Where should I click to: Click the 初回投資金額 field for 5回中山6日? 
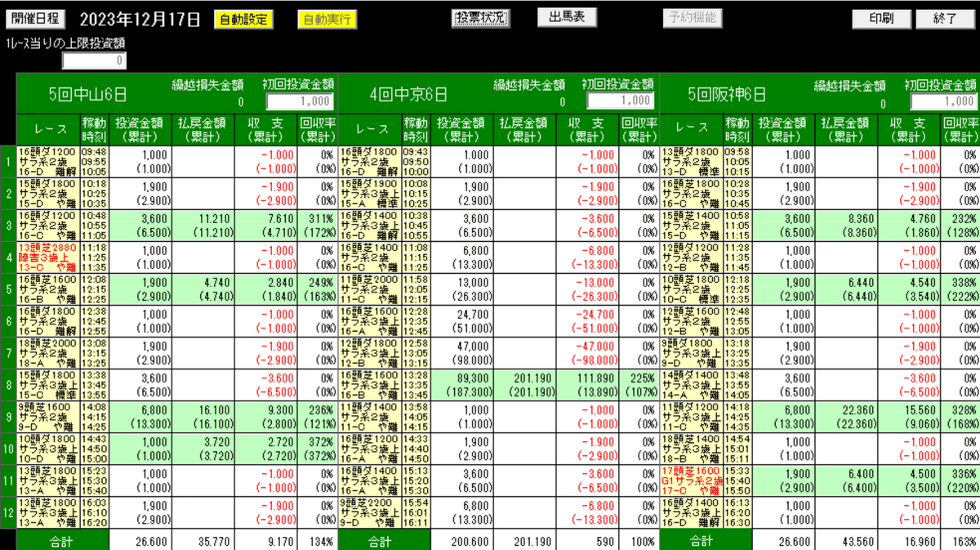[x=299, y=101]
